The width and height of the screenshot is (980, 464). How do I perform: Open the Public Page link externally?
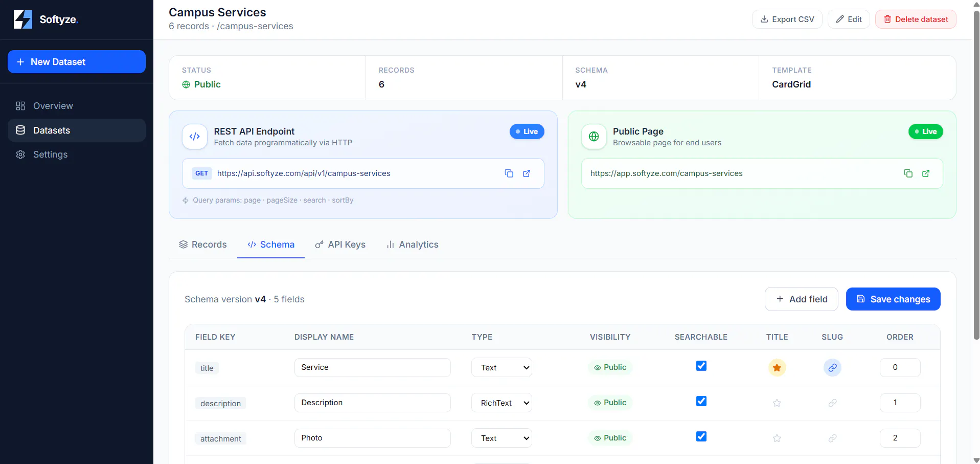click(926, 173)
